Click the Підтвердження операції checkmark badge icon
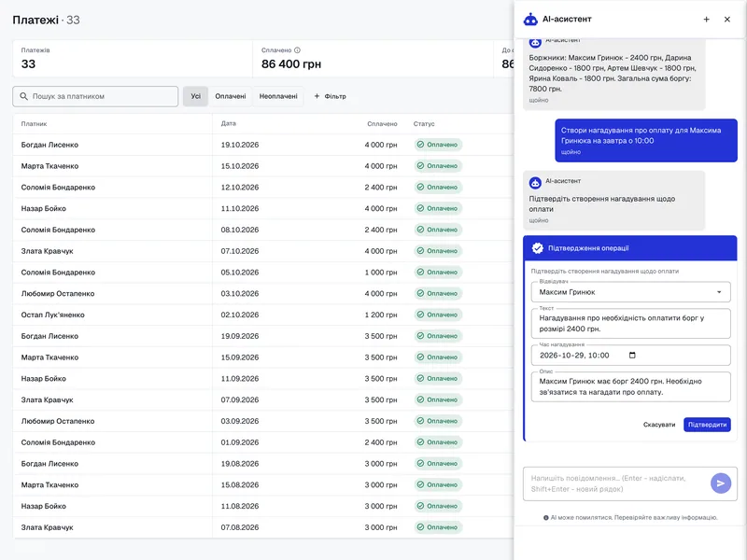Screen dimensions: 747x560 tap(538, 248)
